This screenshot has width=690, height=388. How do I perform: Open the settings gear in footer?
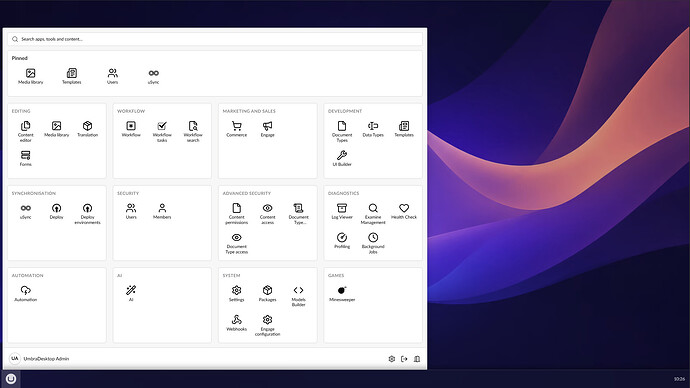[x=392, y=359]
